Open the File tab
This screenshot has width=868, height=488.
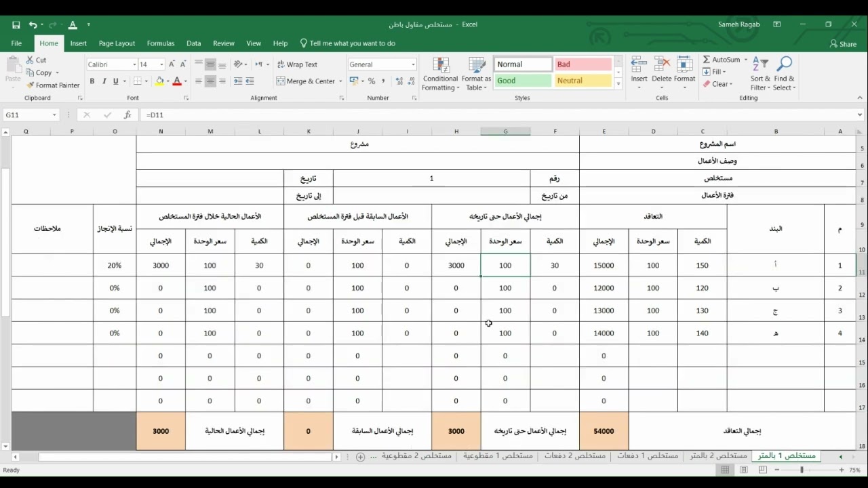click(16, 43)
